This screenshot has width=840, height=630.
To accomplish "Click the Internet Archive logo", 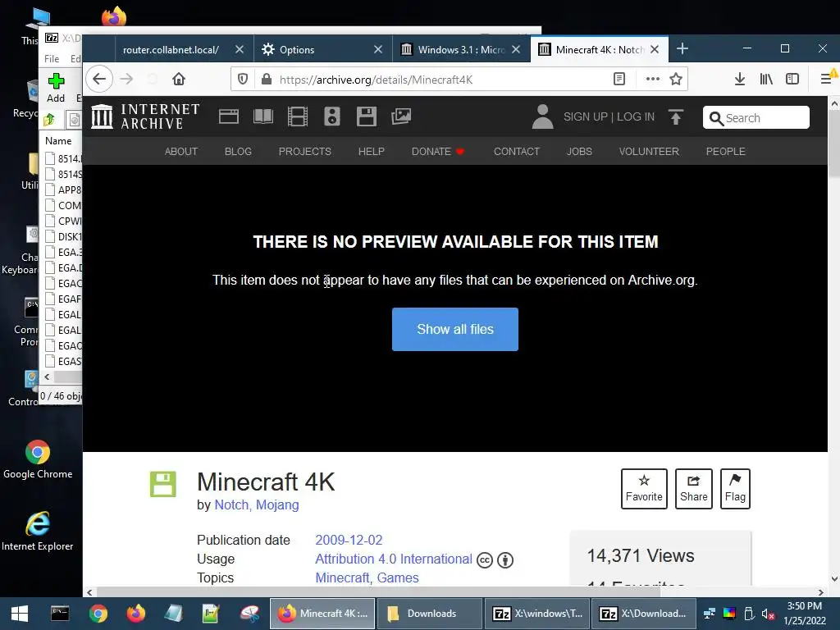I will [x=146, y=116].
